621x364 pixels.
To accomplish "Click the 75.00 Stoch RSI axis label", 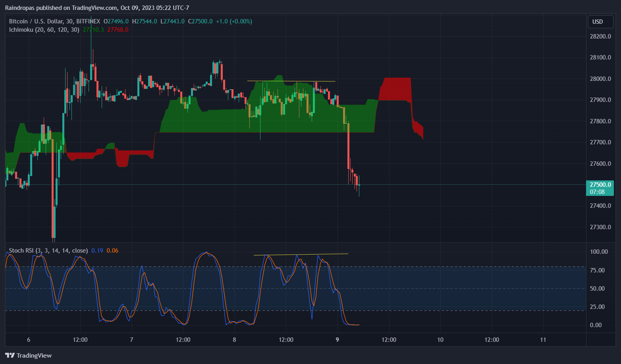I will [598, 270].
